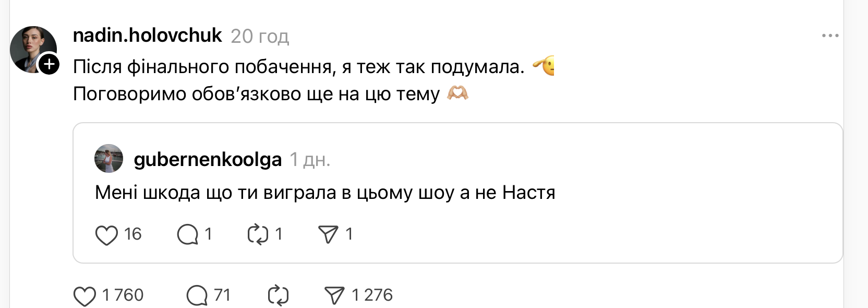Open the '20 год' post timestamp
The image size is (868, 308).
[x=260, y=37]
